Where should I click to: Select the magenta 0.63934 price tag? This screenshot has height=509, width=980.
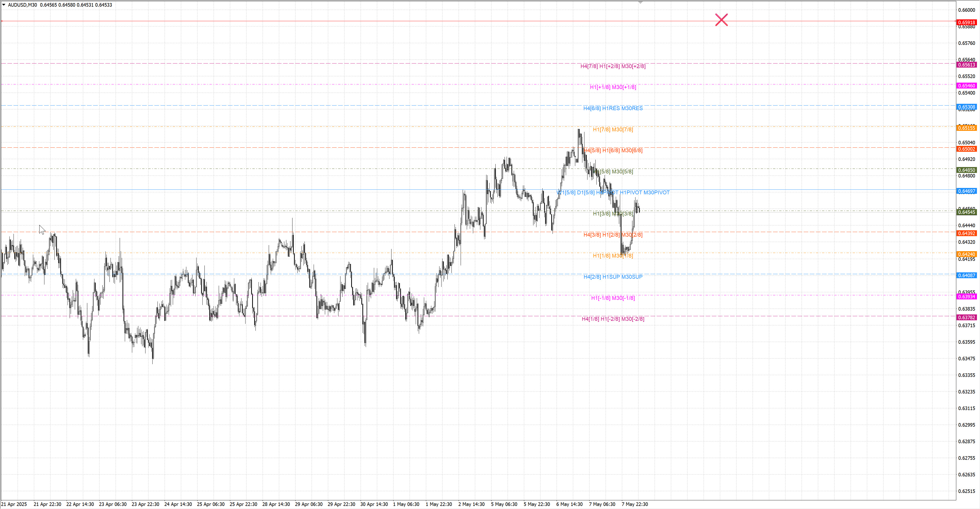click(x=966, y=297)
